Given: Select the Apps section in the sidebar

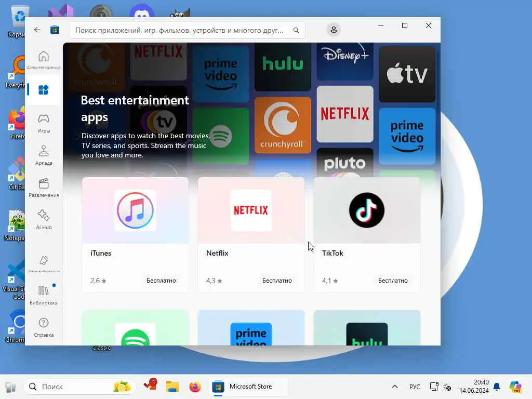Looking at the screenshot, I should pyautogui.click(x=44, y=90).
